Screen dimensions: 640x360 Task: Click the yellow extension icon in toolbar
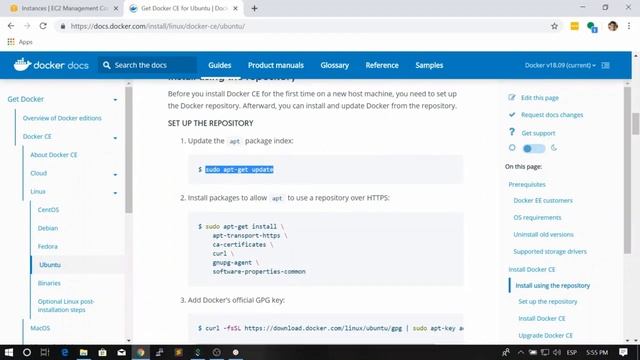tap(574, 26)
